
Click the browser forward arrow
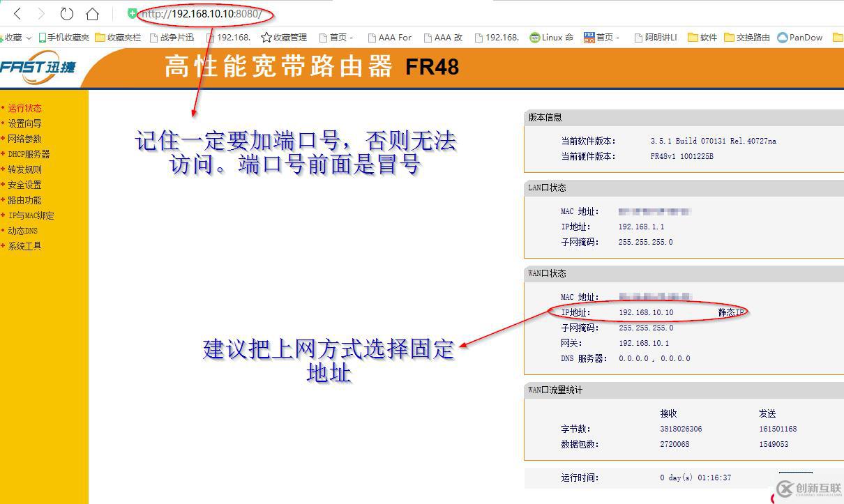tap(40, 13)
